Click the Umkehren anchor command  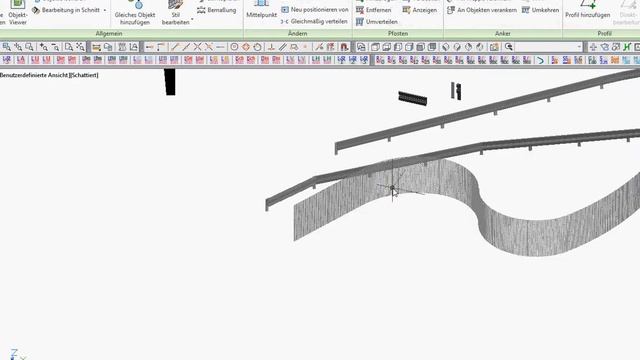pyautogui.click(x=540, y=10)
